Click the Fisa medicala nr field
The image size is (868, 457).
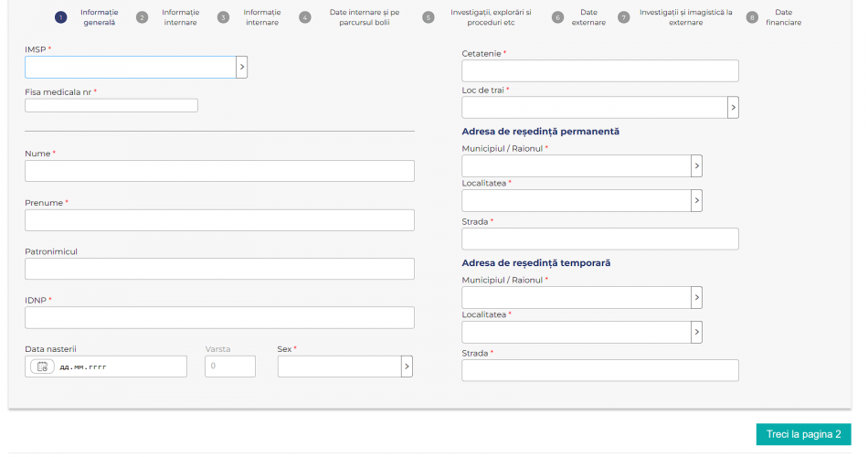tap(111, 105)
